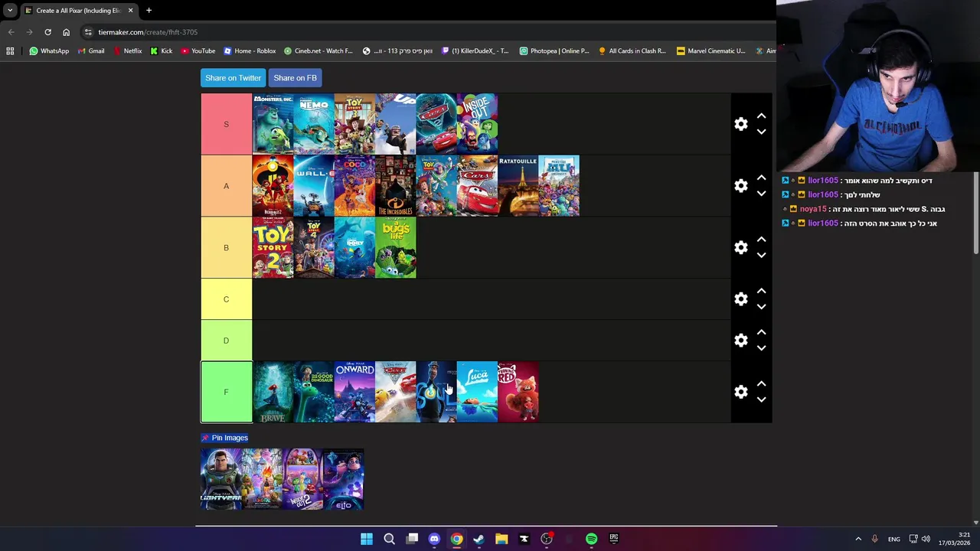This screenshot has height=551, width=980.
Task: Open Epic Games launcher from taskbar
Action: [x=613, y=539]
